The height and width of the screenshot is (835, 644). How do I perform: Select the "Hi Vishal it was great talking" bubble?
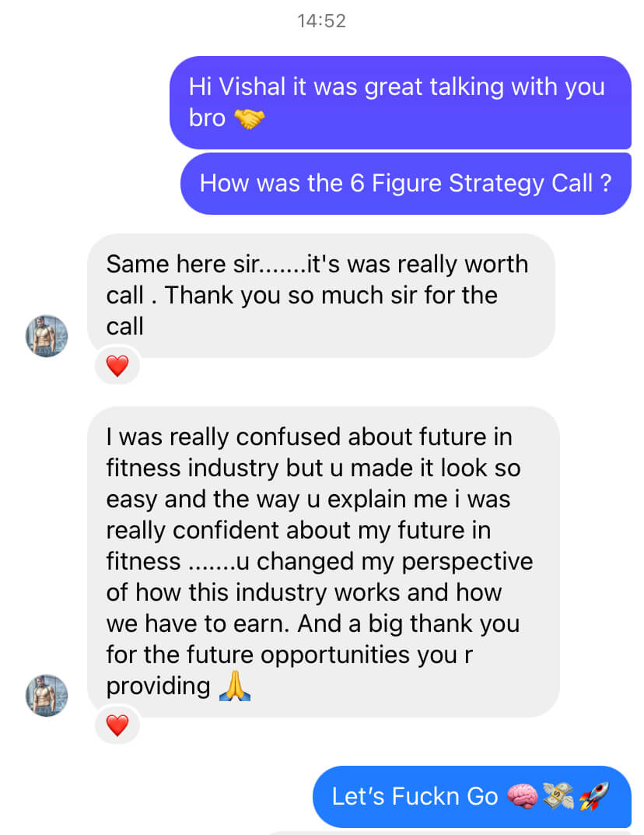coord(400,102)
